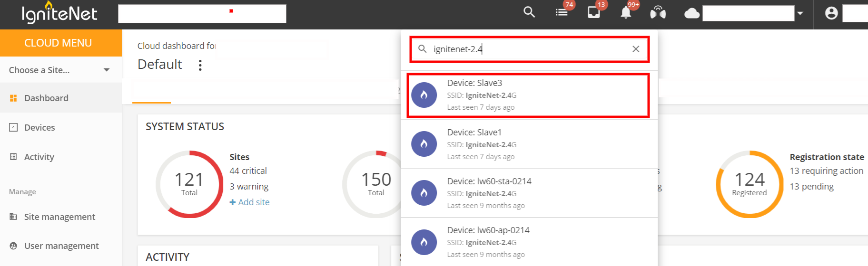Select search result Device: lw60-ap-0214

click(529, 242)
